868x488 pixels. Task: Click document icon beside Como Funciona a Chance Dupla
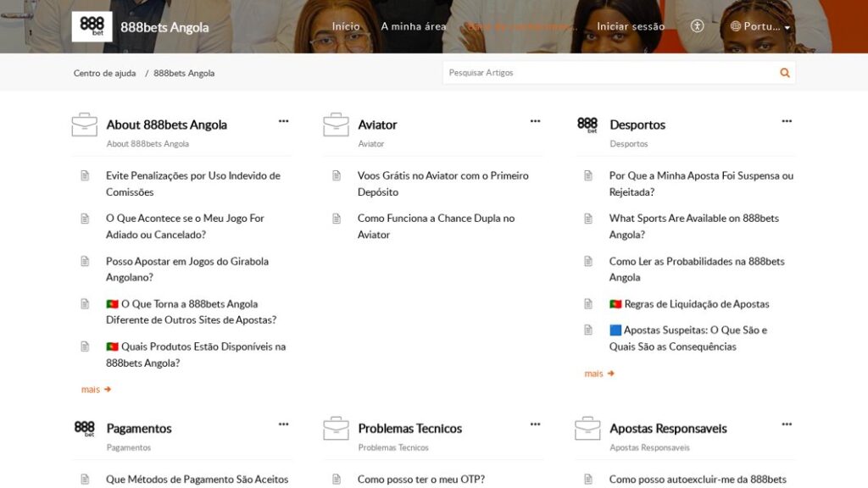click(336, 219)
